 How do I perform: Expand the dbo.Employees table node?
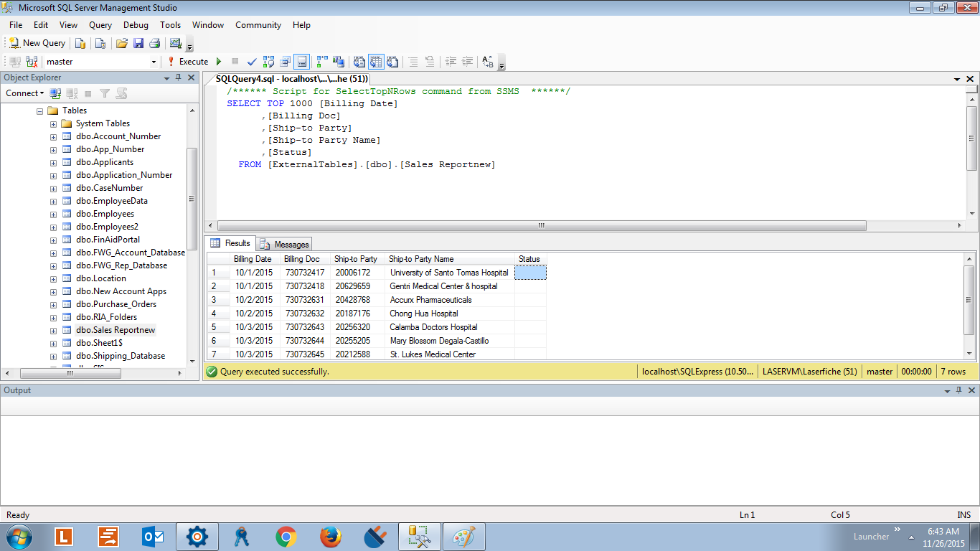53,214
